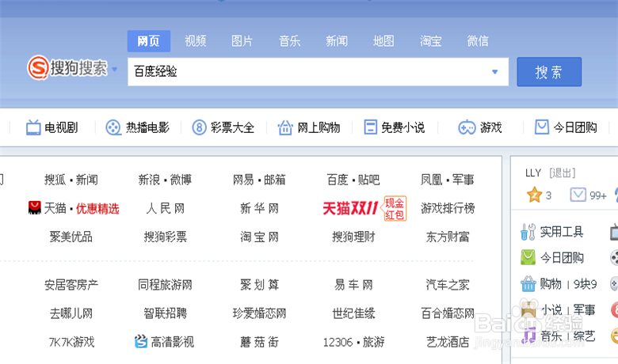Open 去哪儿网 link
The width and height of the screenshot is (618, 364).
pyautogui.click(x=71, y=313)
